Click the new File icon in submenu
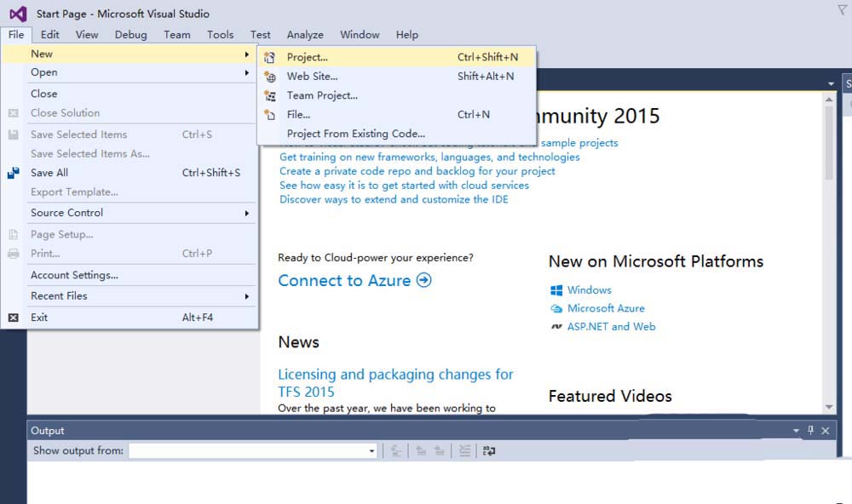The height and width of the screenshot is (504, 852). coord(270,115)
